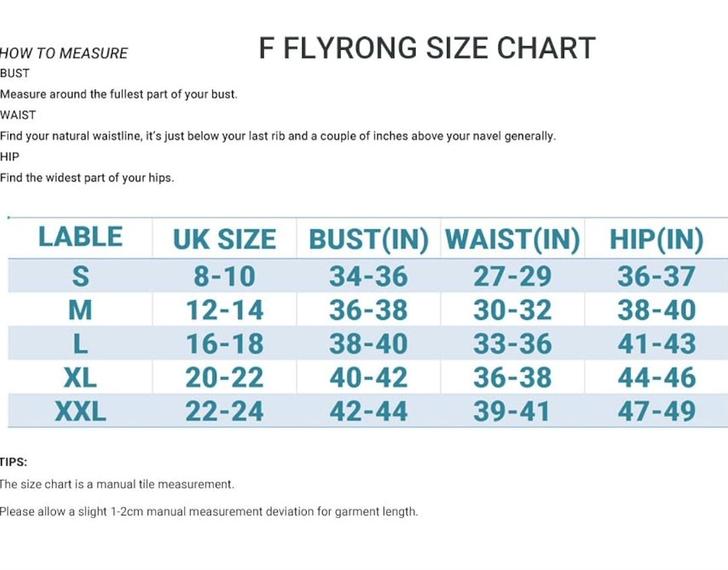Screen dimensions: 728x570
Task: Click the bust value 38-40 cell
Action: tap(369, 344)
